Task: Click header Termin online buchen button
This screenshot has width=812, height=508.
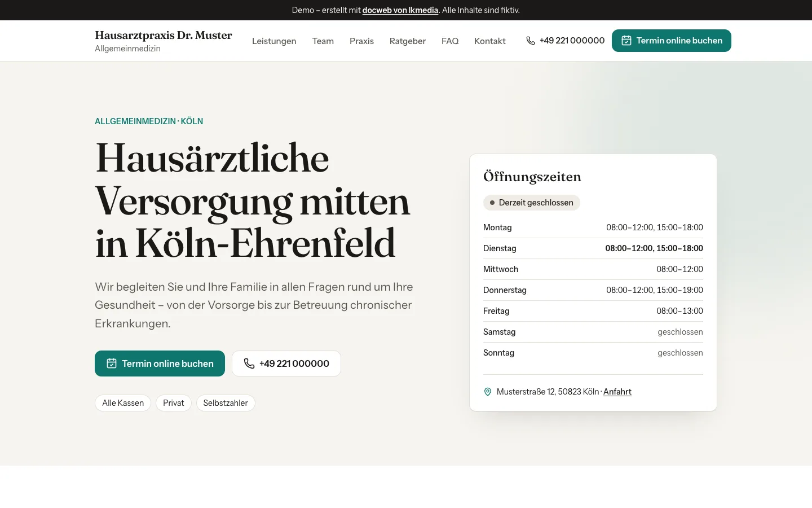Action: (x=672, y=41)
